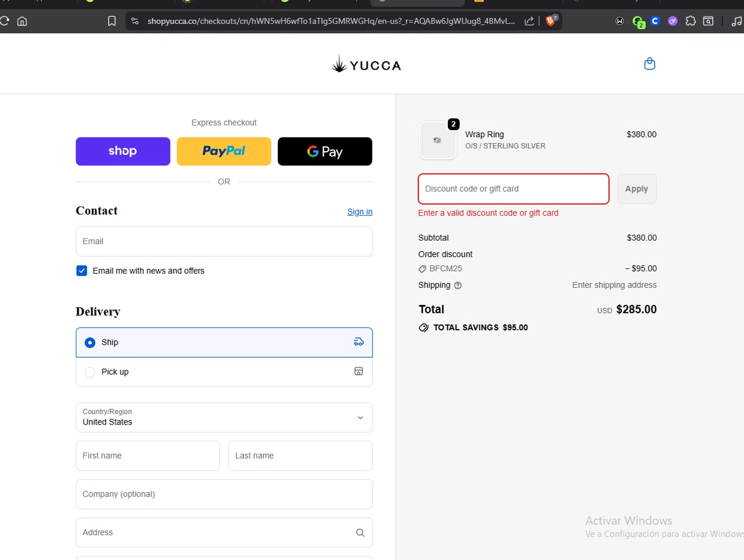Click the browser address bar URL
744x560 pixels.
(x=331, y=21)
